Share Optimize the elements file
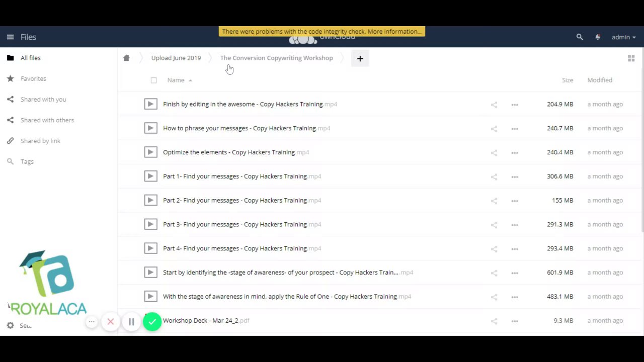 pyautogui.click(x=494, y=153)
